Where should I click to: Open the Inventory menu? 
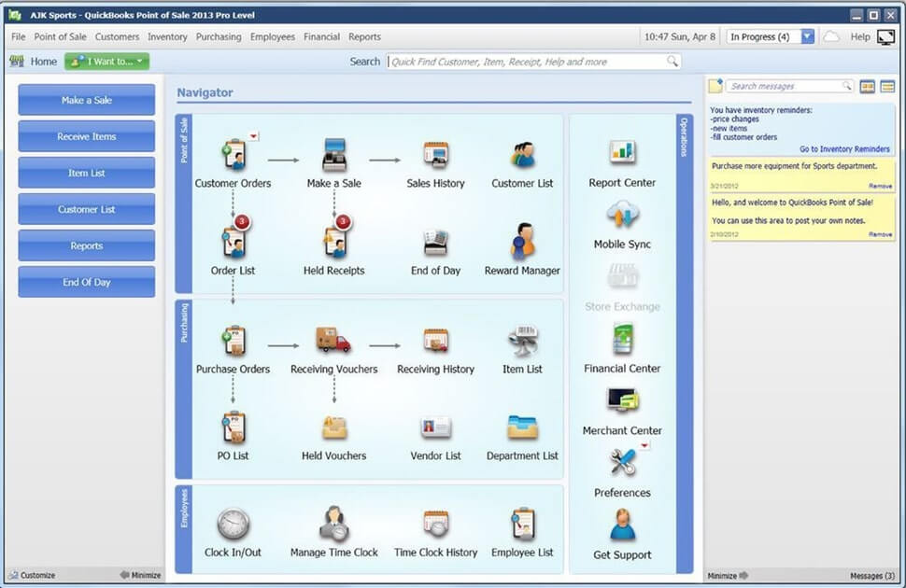(x=167, y=37)
